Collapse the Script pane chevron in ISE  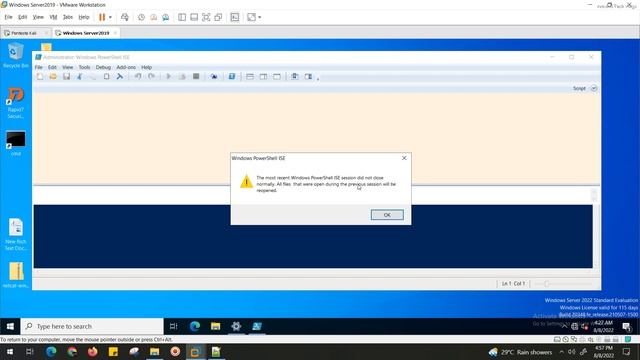pos(594,88)
